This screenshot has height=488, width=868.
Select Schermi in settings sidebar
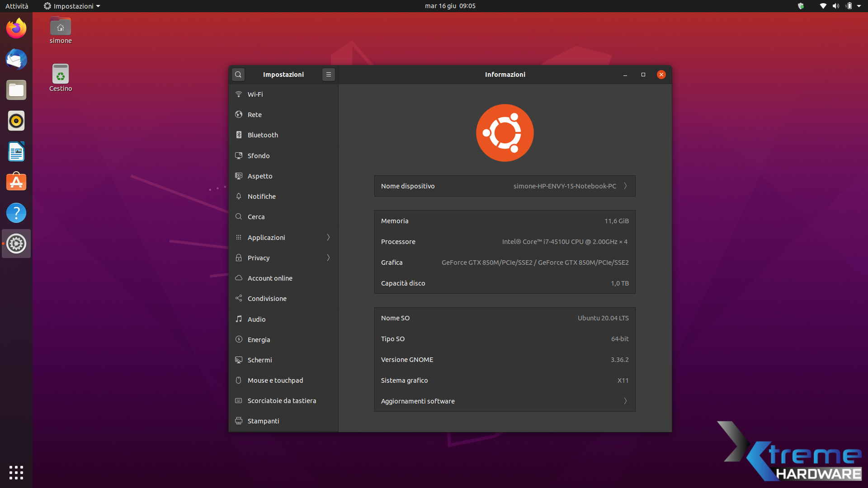click(259, 360)
